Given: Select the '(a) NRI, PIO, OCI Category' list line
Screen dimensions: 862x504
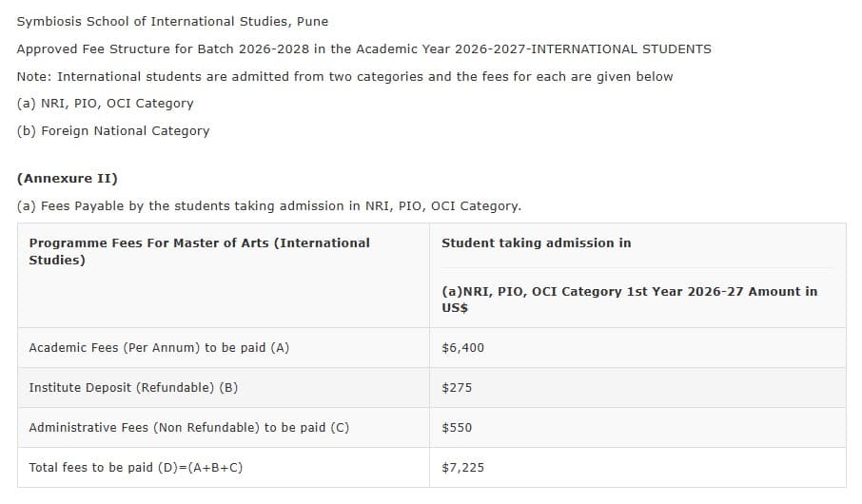Looking at the screenshot, I should tap(105, 103).
